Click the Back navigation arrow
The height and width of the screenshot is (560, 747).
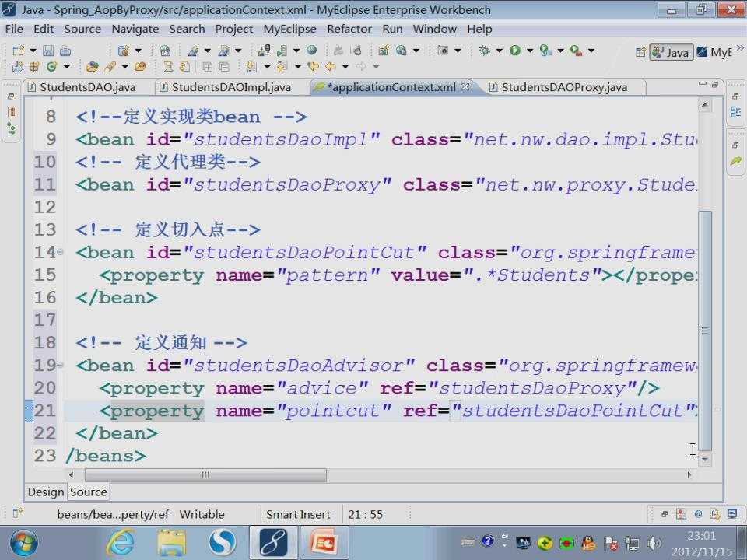tap(330, 67)
